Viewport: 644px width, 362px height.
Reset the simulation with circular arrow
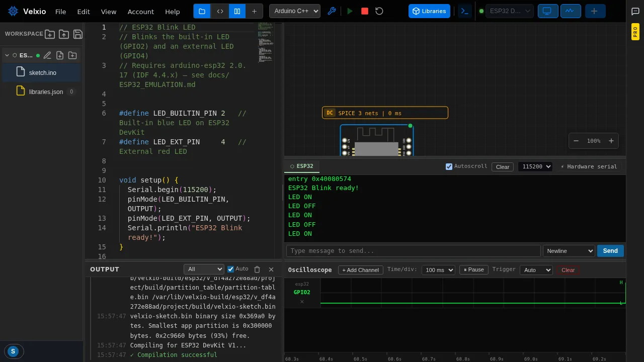[379, 11]
